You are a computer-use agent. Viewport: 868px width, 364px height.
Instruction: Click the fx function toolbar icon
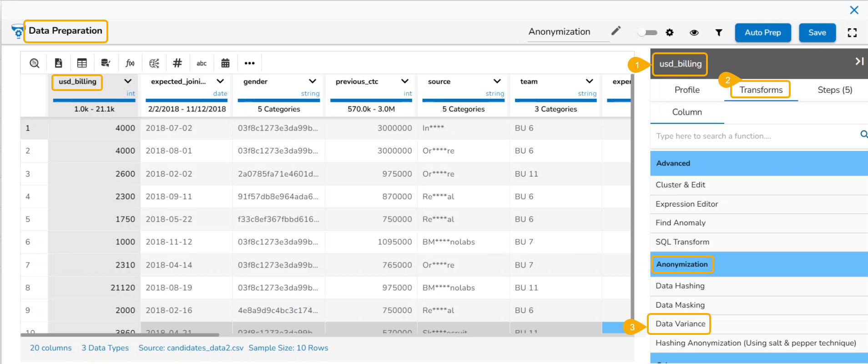(130, 63)
